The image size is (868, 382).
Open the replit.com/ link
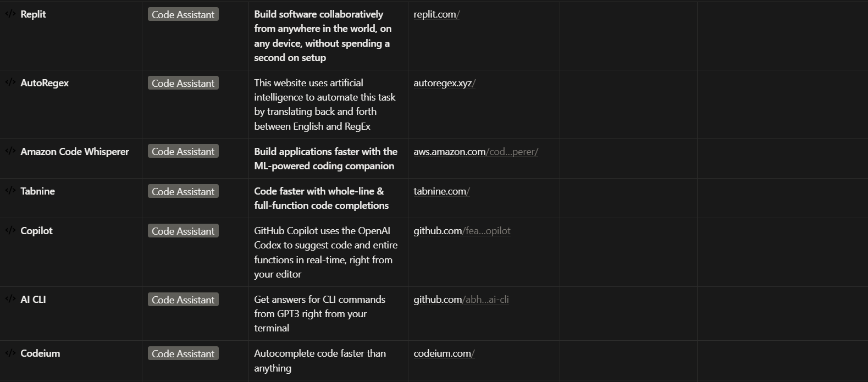[436, 14]
